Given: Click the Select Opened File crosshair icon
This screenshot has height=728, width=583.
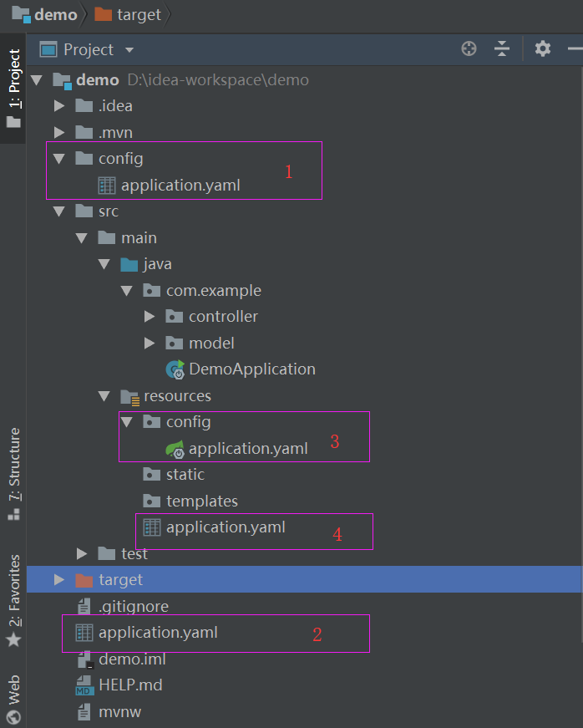Looking at the screenshot, I should point(469,48).
